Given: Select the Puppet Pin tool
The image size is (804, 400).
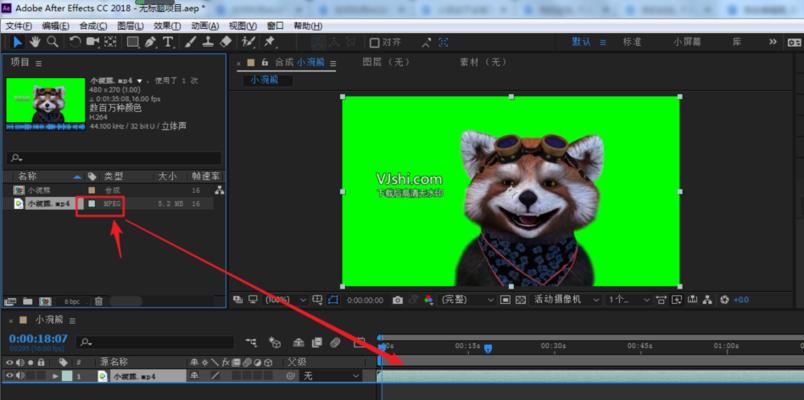Looking at the screenshot, I should pos(269,42).
